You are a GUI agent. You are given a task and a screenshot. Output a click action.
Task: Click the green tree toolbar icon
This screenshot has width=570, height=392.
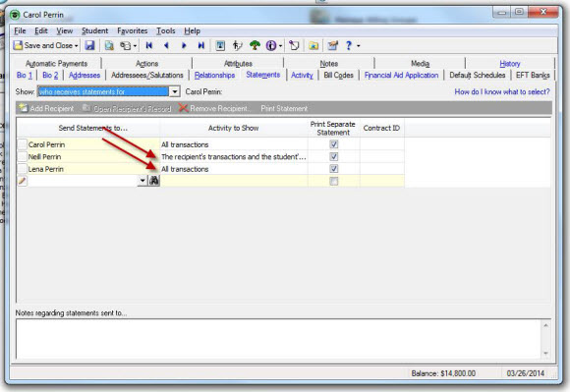[255, 45]
